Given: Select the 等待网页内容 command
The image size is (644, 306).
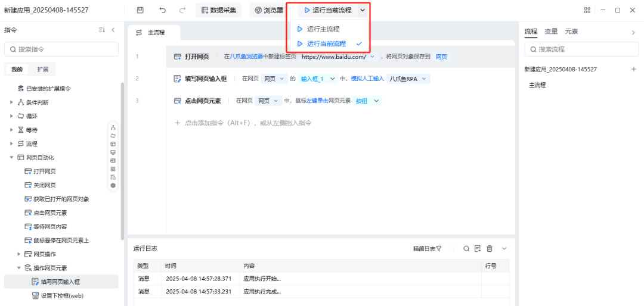Looking at the screenshot, I should pos(46,227).
